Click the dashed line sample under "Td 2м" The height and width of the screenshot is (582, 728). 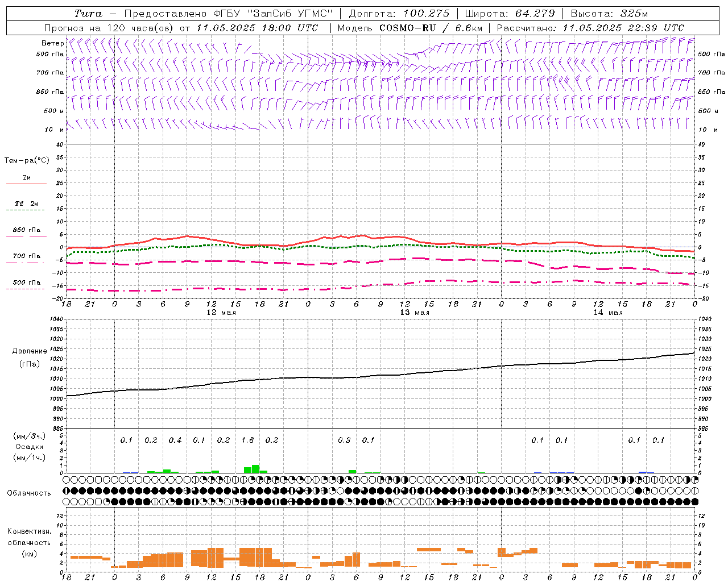(26, 210)
